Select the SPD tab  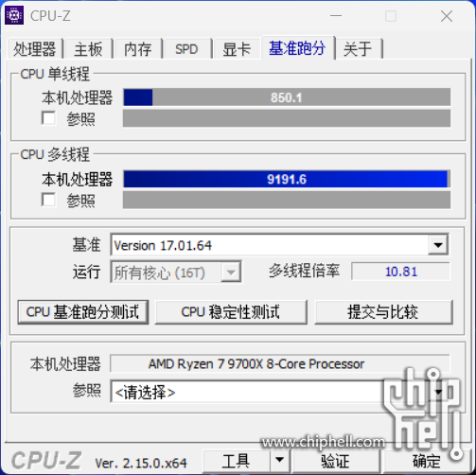coord(187,49)
